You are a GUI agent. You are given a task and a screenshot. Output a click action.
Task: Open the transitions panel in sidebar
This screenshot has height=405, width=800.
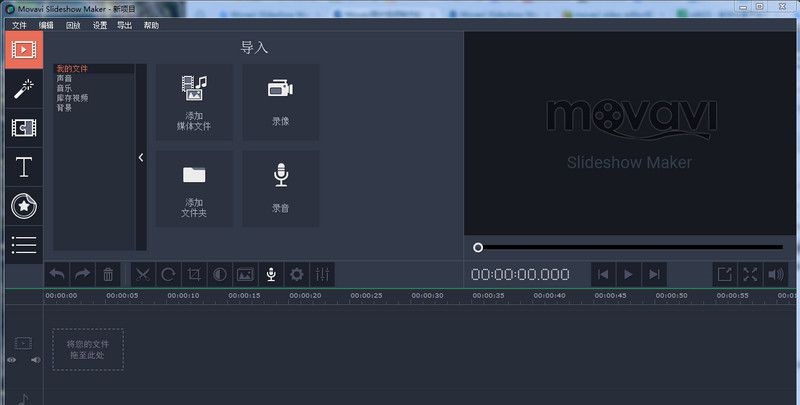(x=24, y=128)
